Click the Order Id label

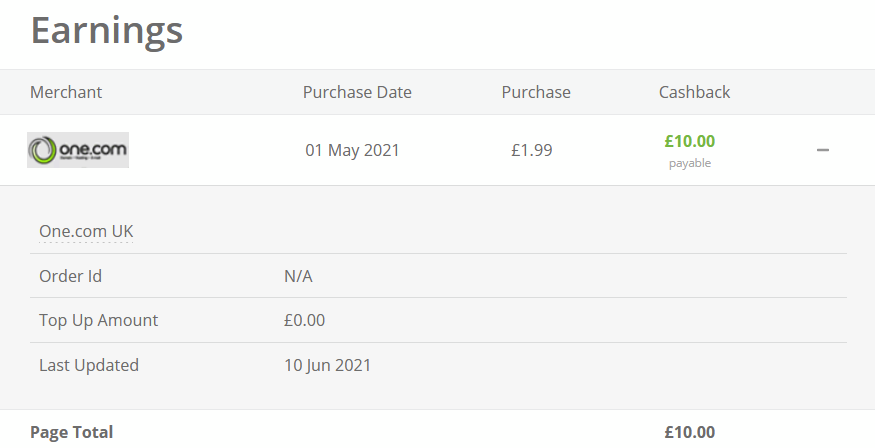[70, 276]
